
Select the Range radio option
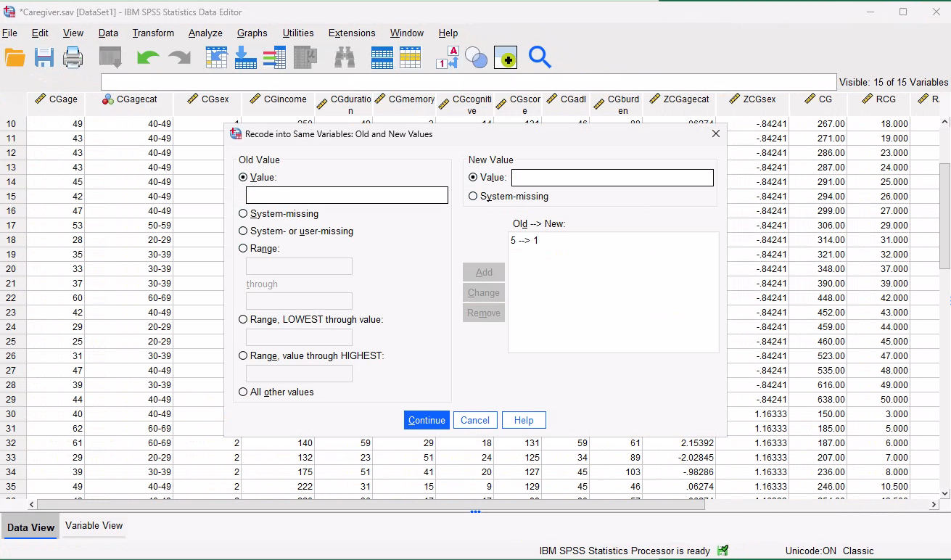point(243,249)
